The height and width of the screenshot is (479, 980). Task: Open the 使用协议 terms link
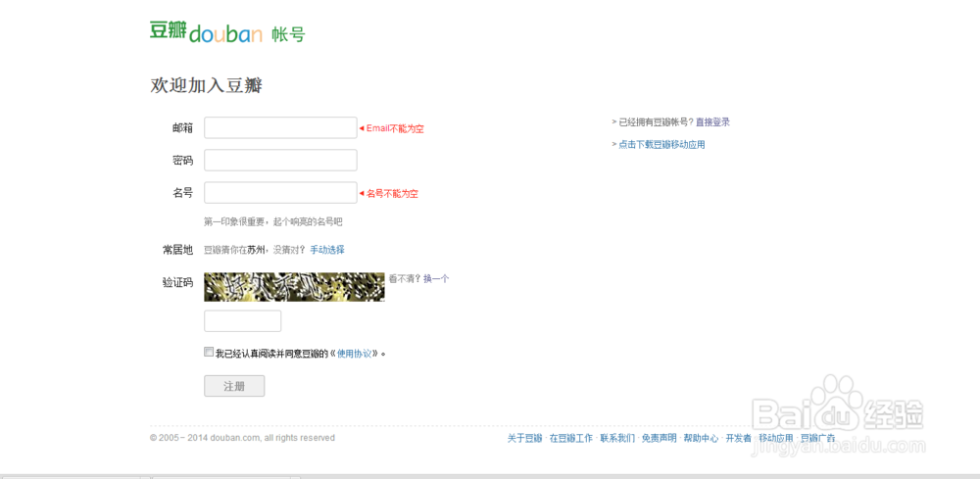354,354
